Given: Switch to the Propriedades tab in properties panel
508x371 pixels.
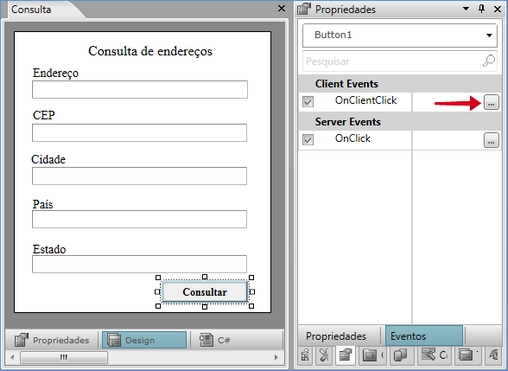Looking at the screenshot, I should coord(336,336).
